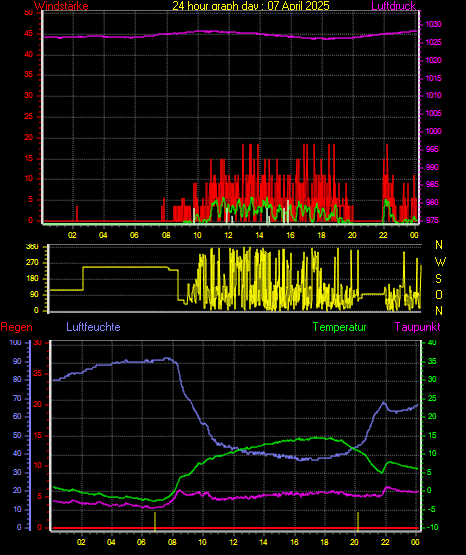Click the Regen legend label
This screenshot has height=555, width=466.
pos(16,327)
